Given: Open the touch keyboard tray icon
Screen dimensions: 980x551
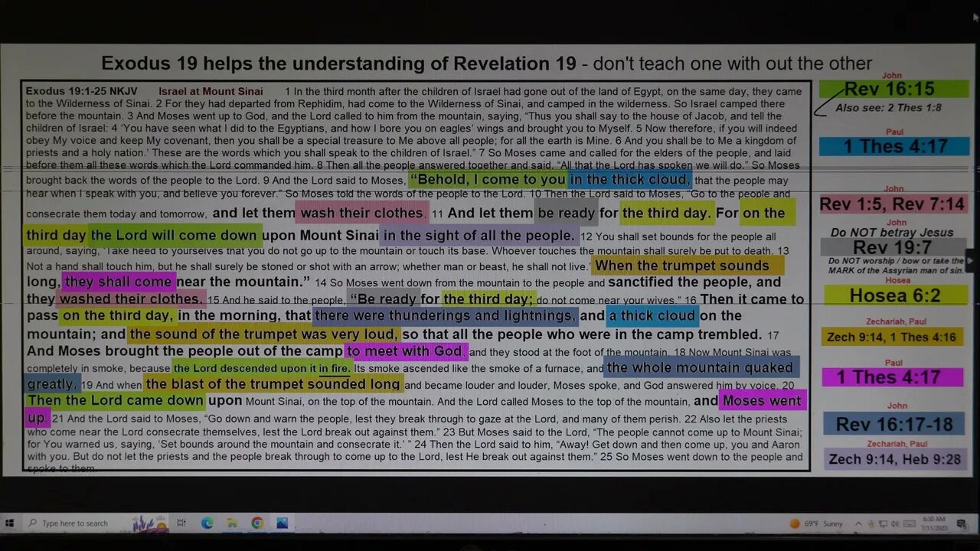Looking at the screenshot, I should [909, 524].
